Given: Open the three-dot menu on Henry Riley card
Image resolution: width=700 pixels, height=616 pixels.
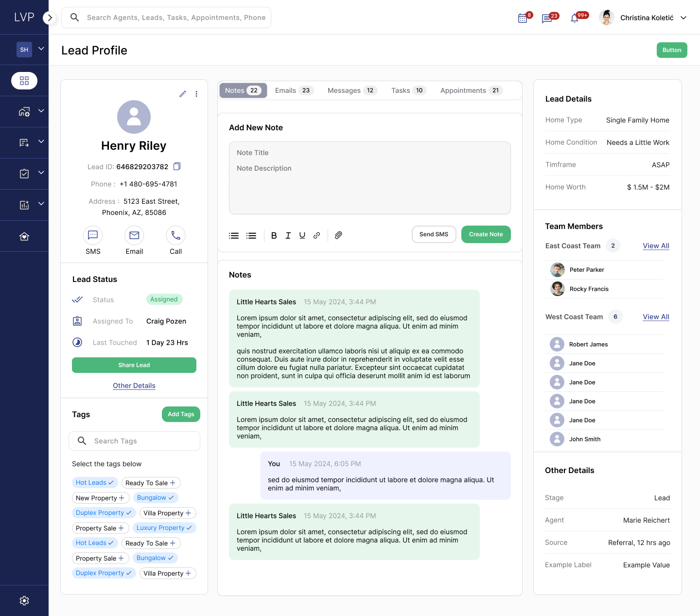Looking at the screenshot, I should coord(196,94).
